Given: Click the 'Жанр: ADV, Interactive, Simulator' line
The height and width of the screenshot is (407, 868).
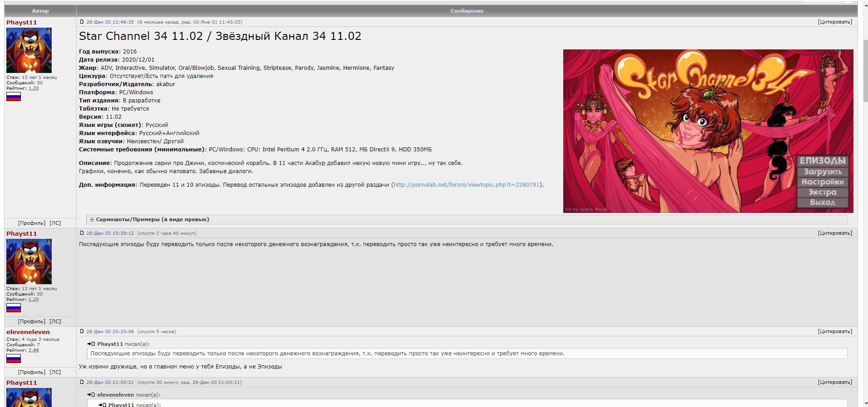Looking at the screenshot, I should coord(237,68).
